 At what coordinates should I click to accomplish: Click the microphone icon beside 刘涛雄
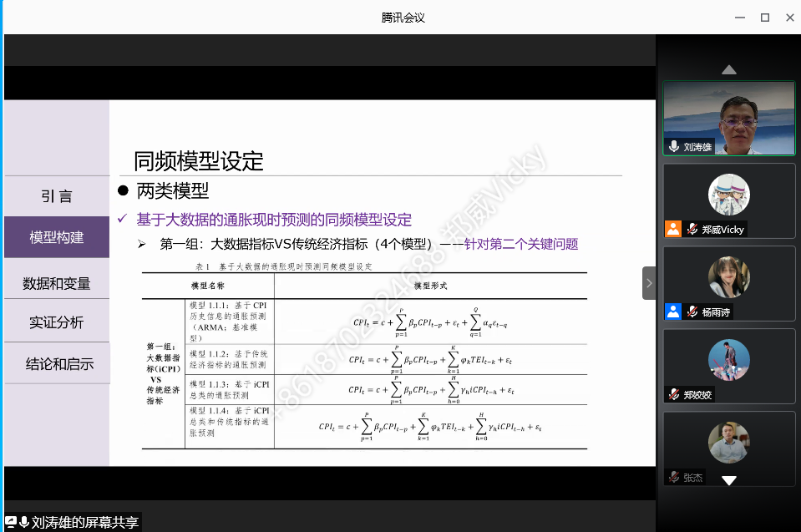point(673,147)
